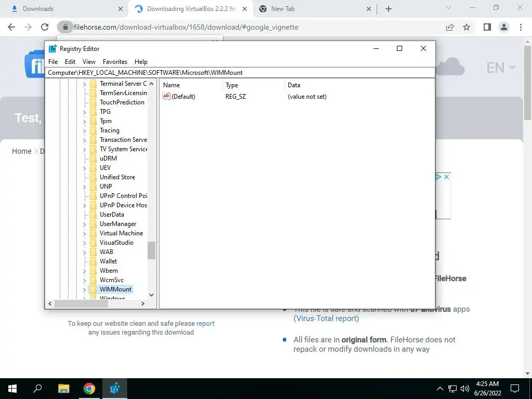This screenshot has height=399, width=532.
Task: Click the Terminal Server folder icon
Action: [94, 84]
